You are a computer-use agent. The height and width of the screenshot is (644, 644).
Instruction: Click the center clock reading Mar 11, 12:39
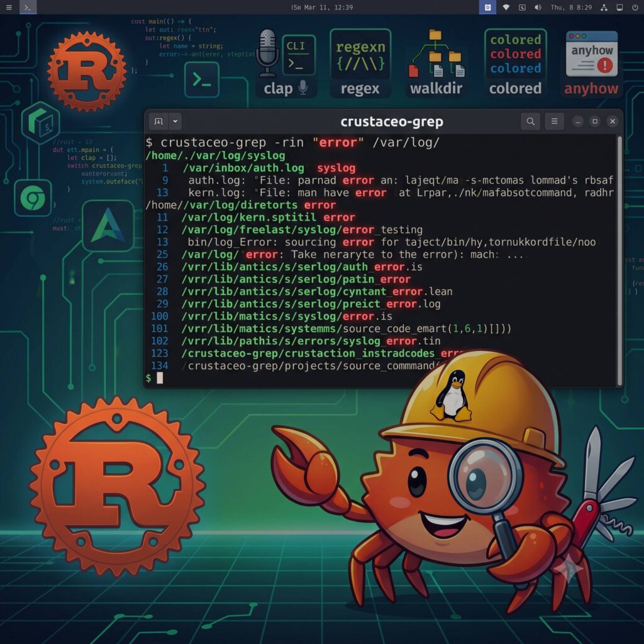(x=322, y=8)
